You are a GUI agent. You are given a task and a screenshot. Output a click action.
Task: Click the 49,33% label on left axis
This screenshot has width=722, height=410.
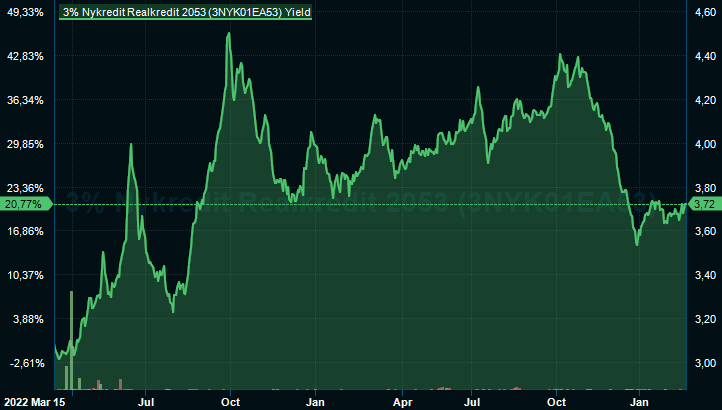(x=25, y=12)
